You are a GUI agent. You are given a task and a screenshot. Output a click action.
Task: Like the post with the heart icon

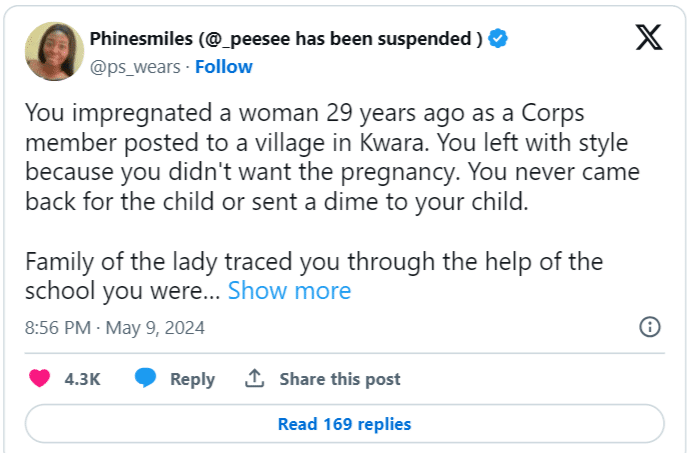40,379
